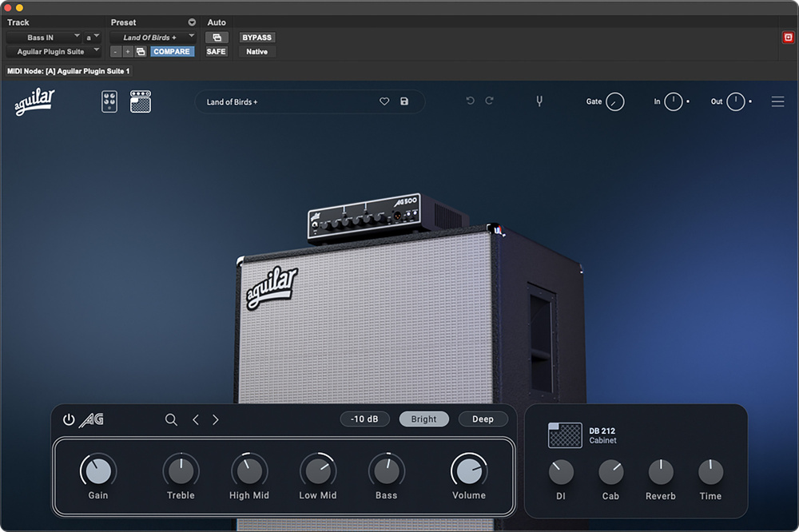Viewport: 799px width, 532px height.
Task: Open the pedalboard effects view icon
Action: pos(109,101)
